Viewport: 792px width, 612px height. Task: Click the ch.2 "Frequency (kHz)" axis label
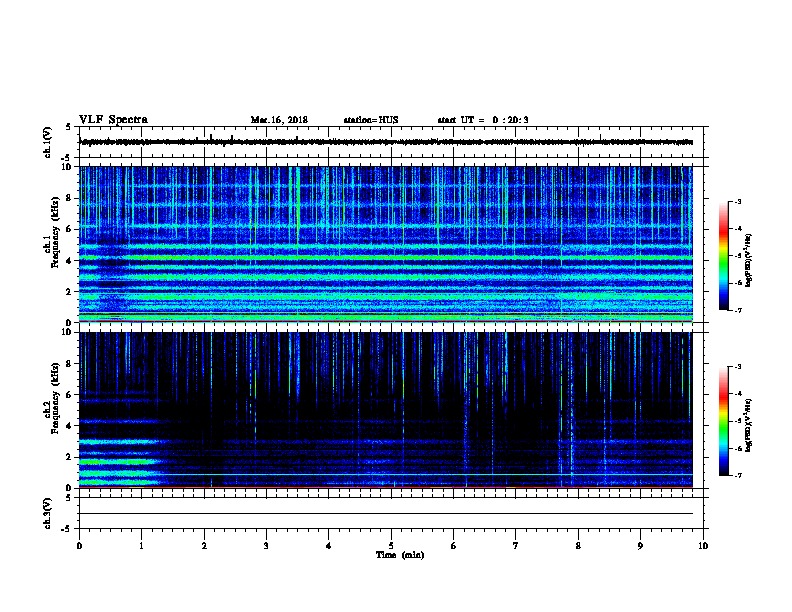click(55, 398)
